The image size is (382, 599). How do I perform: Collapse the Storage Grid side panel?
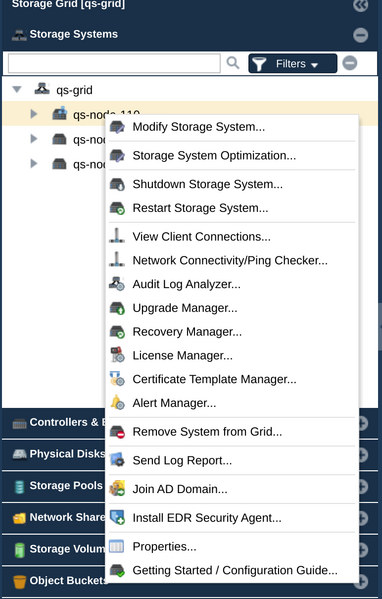[x=361, y=5]
